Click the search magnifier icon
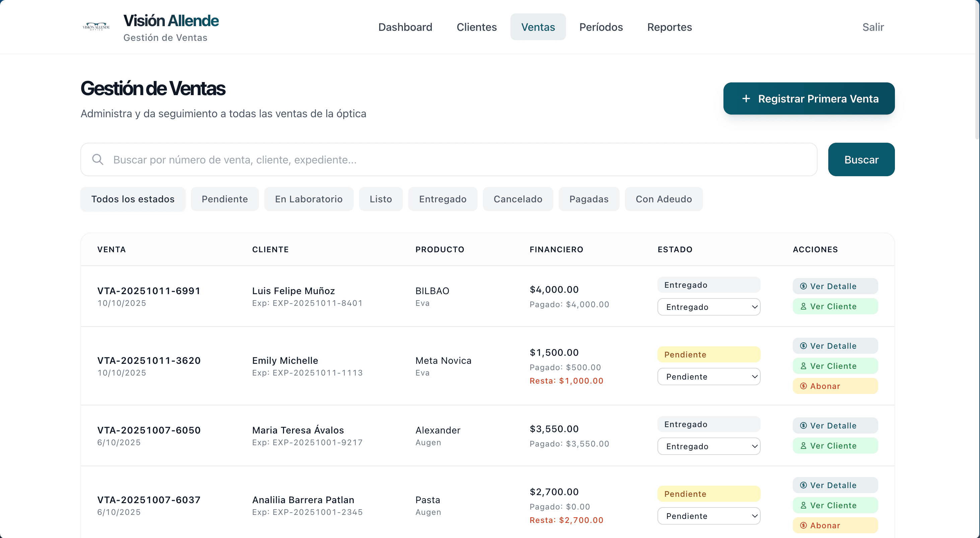 click(x=98, y=159)
